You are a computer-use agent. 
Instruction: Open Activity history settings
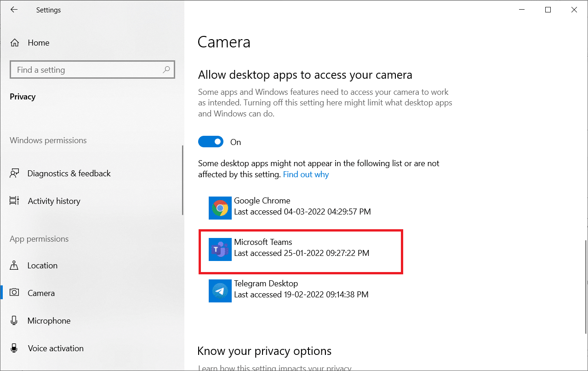pyautogui.click(x=54, y=201)
